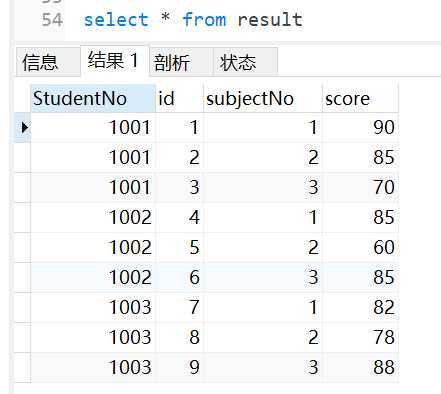Select the id cell showing 3
The image size is (441, 394).
coord(180,187)
